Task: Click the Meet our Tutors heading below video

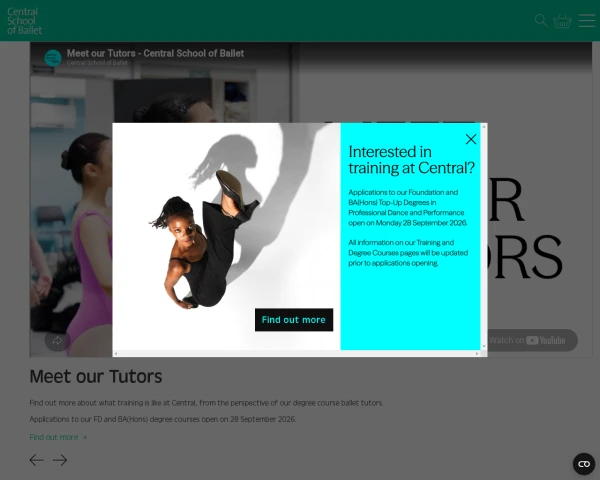Action: pos(96,376)
